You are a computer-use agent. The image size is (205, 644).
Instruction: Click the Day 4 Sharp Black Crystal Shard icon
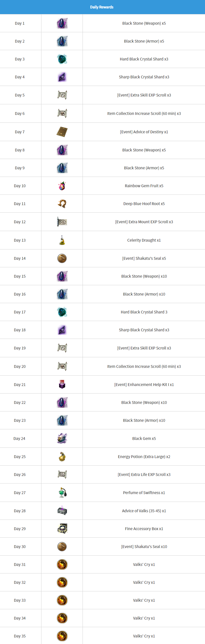(62, 77)
